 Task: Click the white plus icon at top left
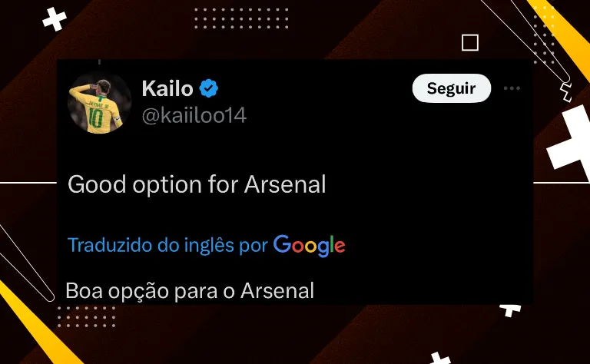click(55, 19)
